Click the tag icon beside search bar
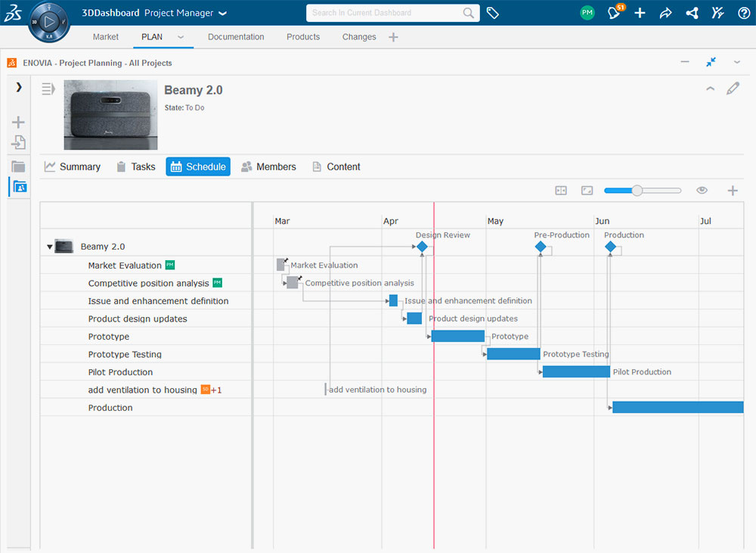Screen dimensions: 756x553 point(492,13)
